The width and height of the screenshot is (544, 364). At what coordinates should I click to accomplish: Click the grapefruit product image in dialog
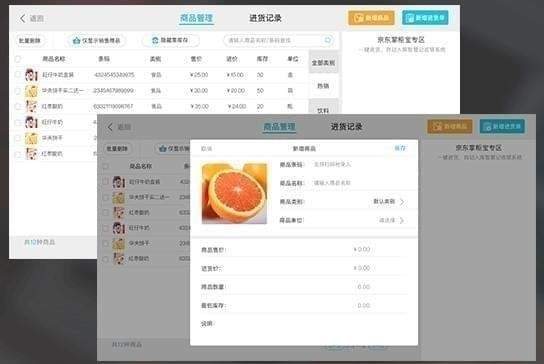click(x=235, y=193)
